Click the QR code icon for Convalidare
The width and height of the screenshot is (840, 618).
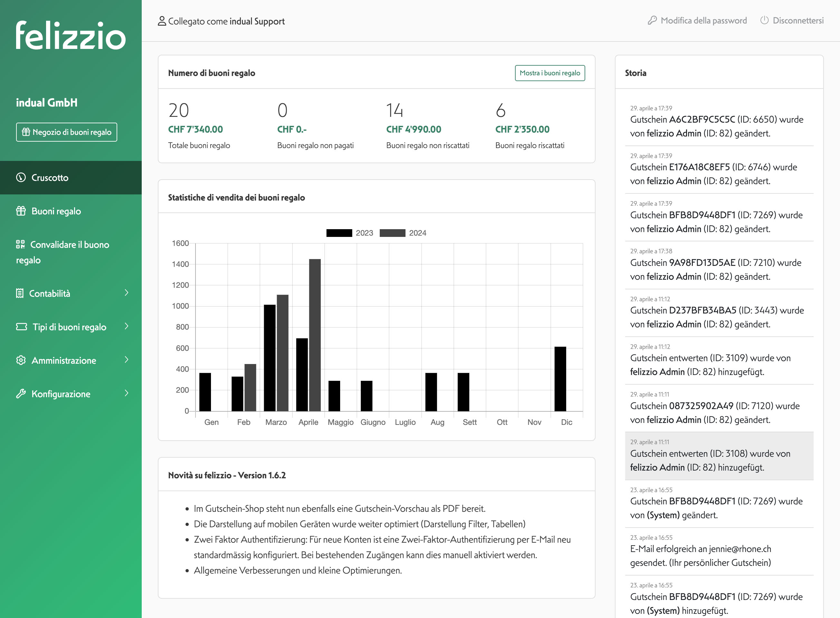[20, 244]
